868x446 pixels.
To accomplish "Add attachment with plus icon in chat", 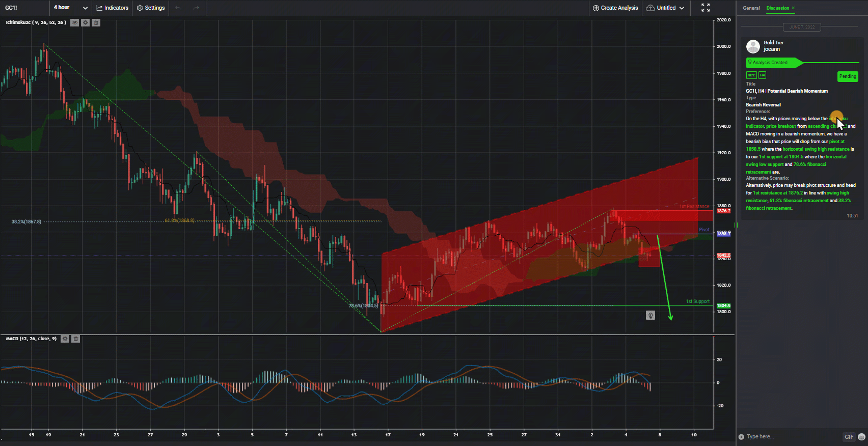I will pyautogui.click(x=741, y=437).
